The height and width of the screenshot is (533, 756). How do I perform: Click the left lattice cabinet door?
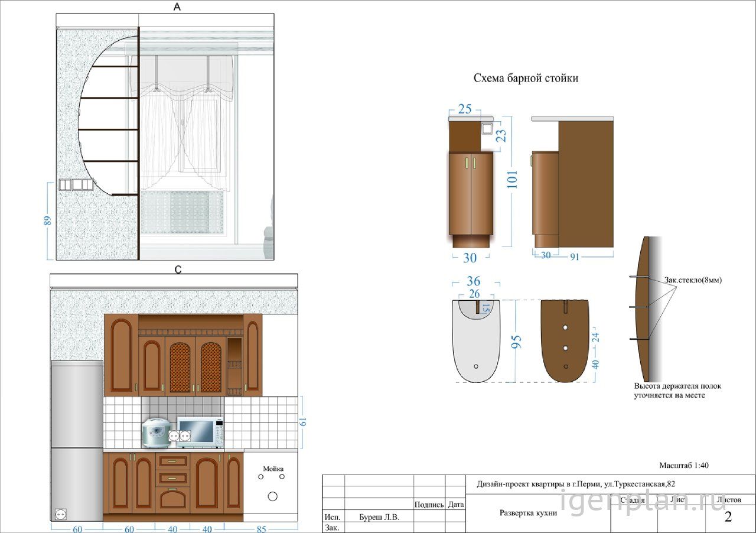(x=180, y=367)
